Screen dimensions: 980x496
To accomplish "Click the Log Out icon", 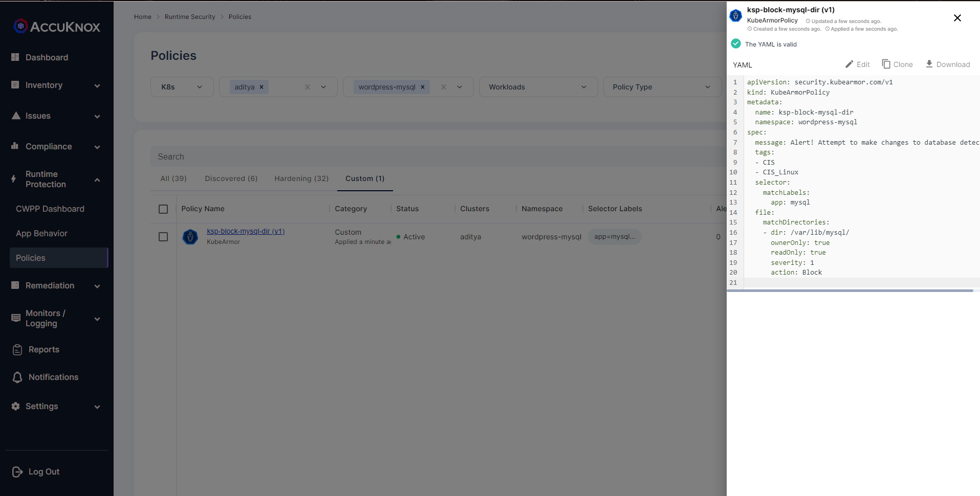I will 17,471.
